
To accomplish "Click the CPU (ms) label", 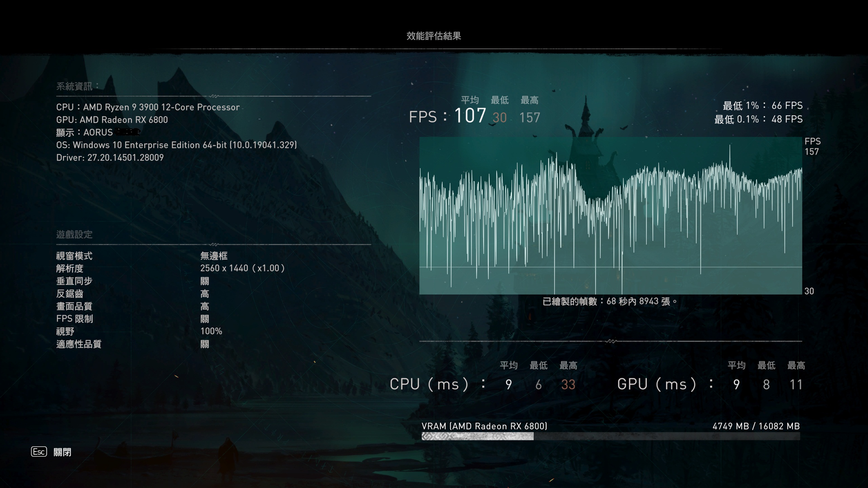I will pos(438,384).
